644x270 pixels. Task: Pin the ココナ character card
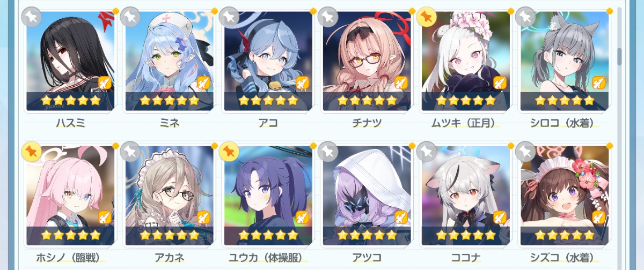tap(427, 152)
